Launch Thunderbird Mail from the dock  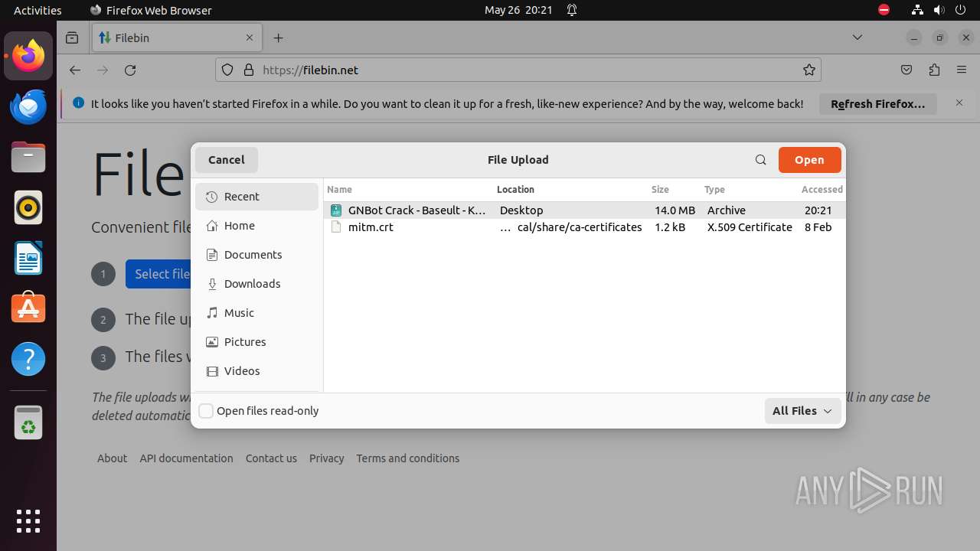[28, 107]
